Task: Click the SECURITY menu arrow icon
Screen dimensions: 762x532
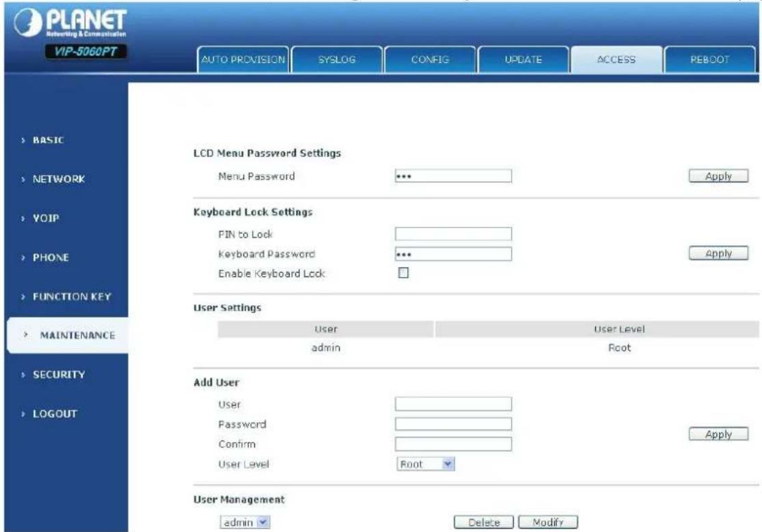Action: [x=23, y=375]
